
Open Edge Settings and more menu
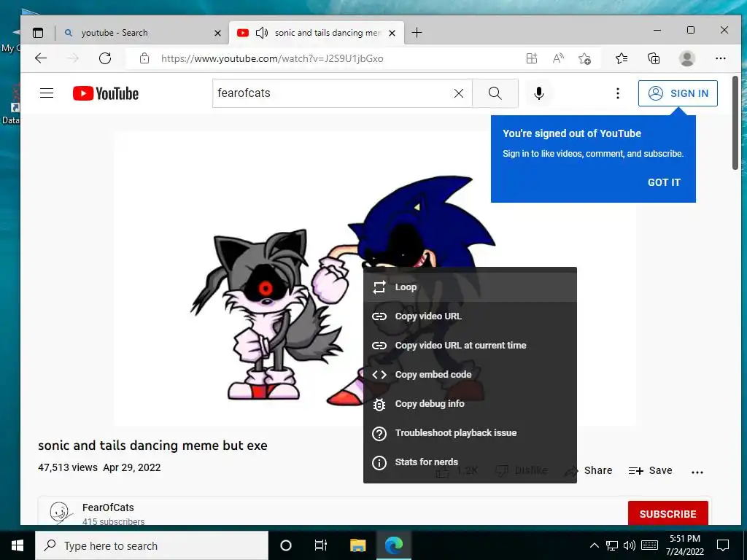(720, 58)
